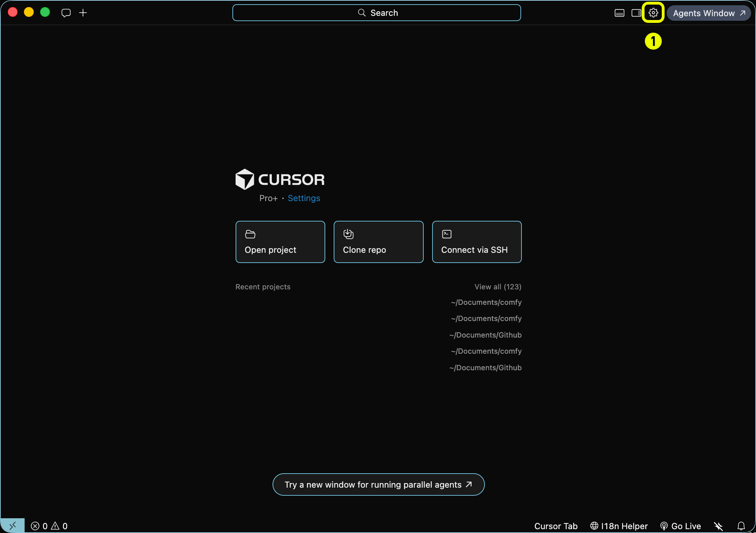Click the crossed-out lightning status bar icon
The image size is (756, 533).
click(718, 526)
